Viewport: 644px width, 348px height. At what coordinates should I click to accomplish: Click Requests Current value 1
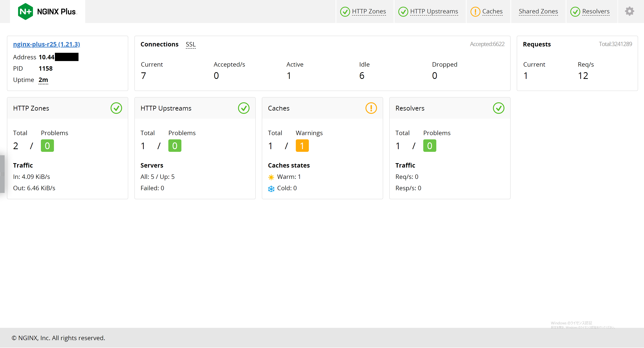tap(526, 76)
